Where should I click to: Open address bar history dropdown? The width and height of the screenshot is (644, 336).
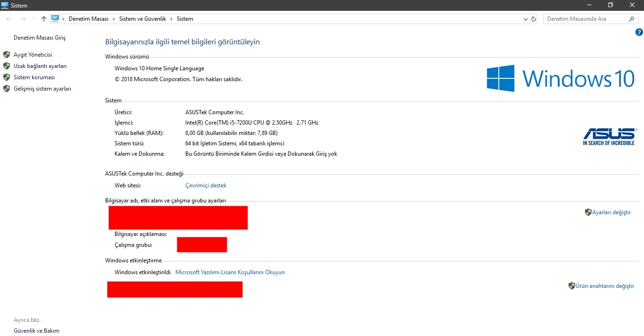pyautogui.click(x=526, y=19)
